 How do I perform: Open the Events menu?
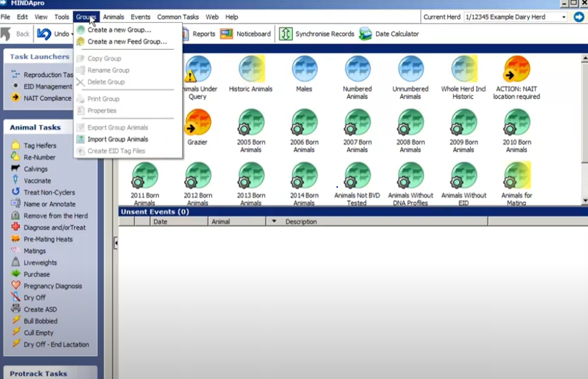140,17
